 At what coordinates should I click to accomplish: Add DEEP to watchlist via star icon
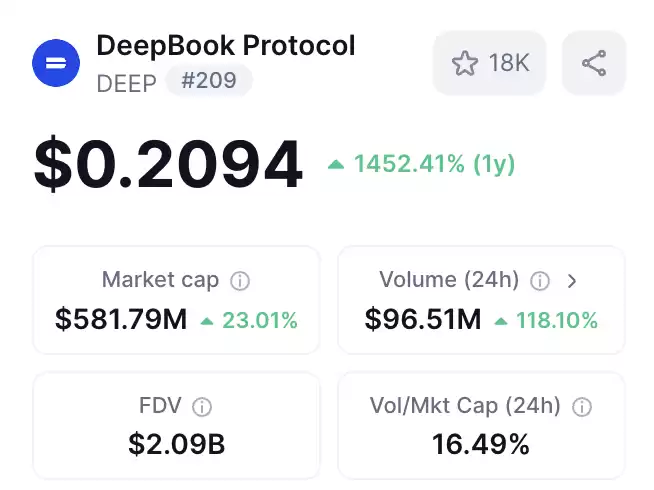point(464,63)
